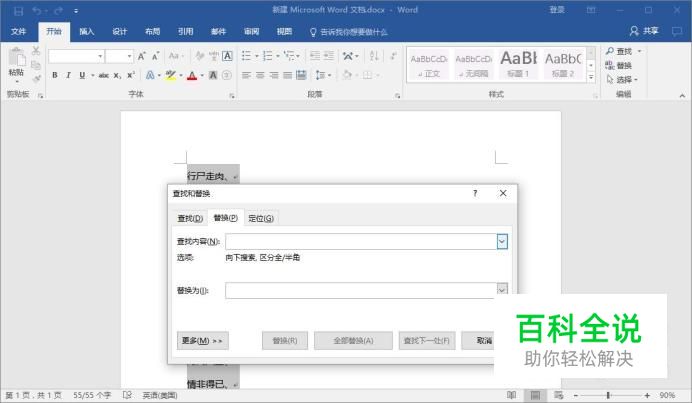Open the Font dialog launcher

pyautogui.click(x=232, y=95)
